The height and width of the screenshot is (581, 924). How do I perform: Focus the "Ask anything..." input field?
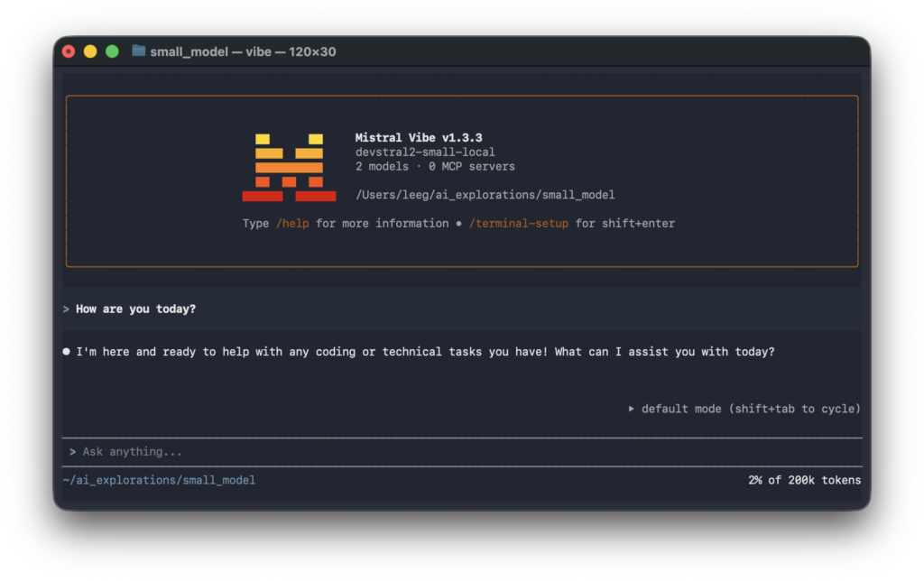(x=451, y=452)
